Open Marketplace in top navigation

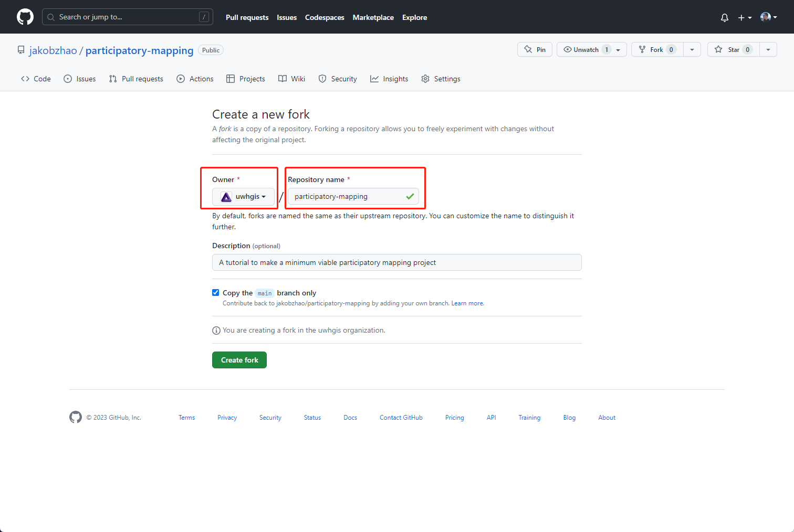tap(373, 17)
